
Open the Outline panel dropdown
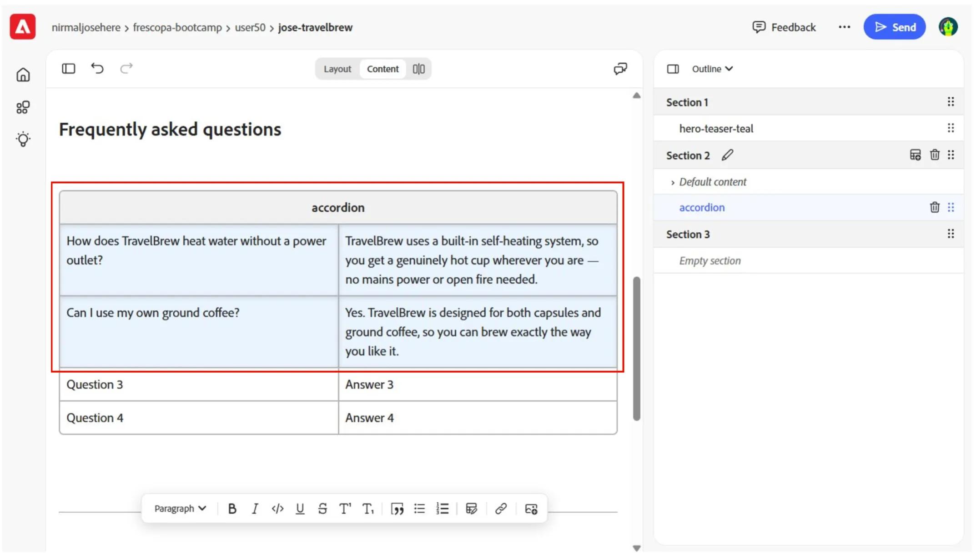[x=712, y=69]
